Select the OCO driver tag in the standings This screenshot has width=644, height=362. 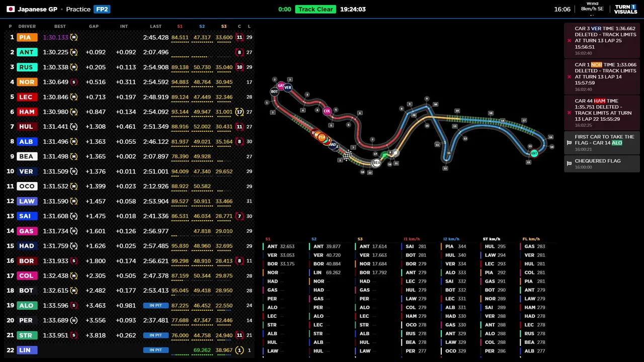pyautogui.click(x=27, y=186)
